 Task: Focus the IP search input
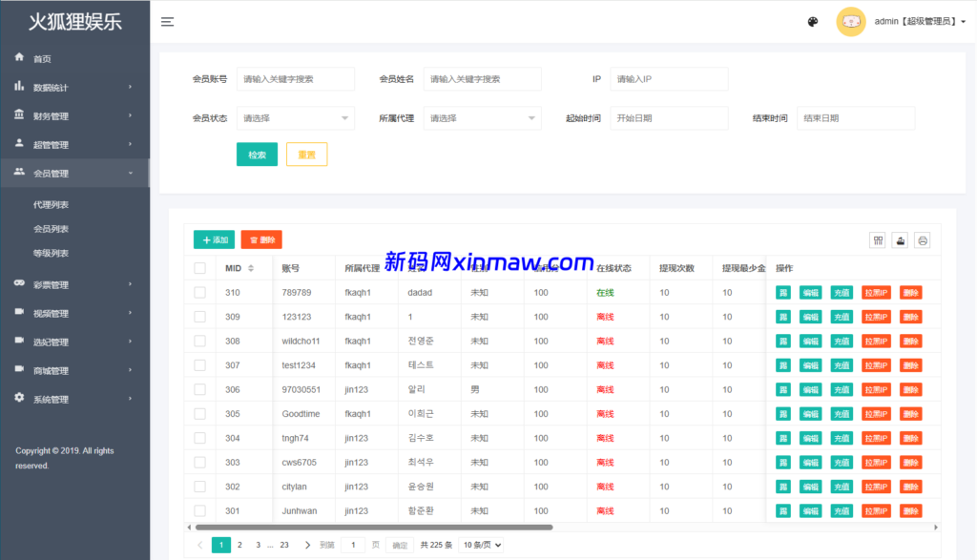tap(669, 79)
